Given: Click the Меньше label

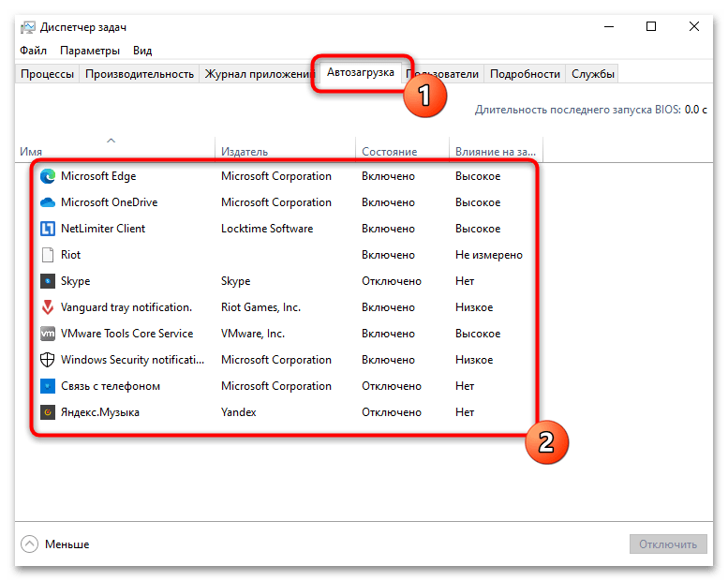Looking at the screenshot, I should click(x=67, y=544).
